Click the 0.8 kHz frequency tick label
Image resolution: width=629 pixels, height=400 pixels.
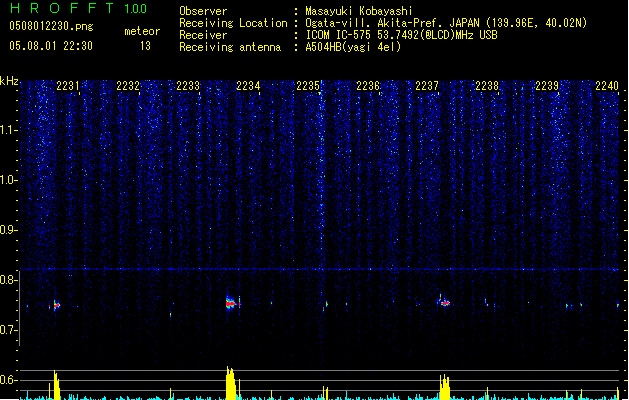8,280
